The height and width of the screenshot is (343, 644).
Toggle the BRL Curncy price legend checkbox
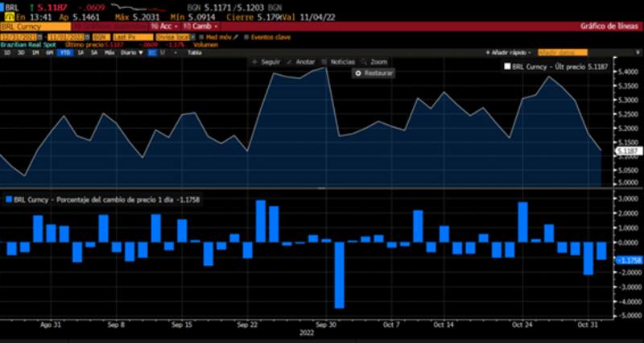tap(508, 67)
